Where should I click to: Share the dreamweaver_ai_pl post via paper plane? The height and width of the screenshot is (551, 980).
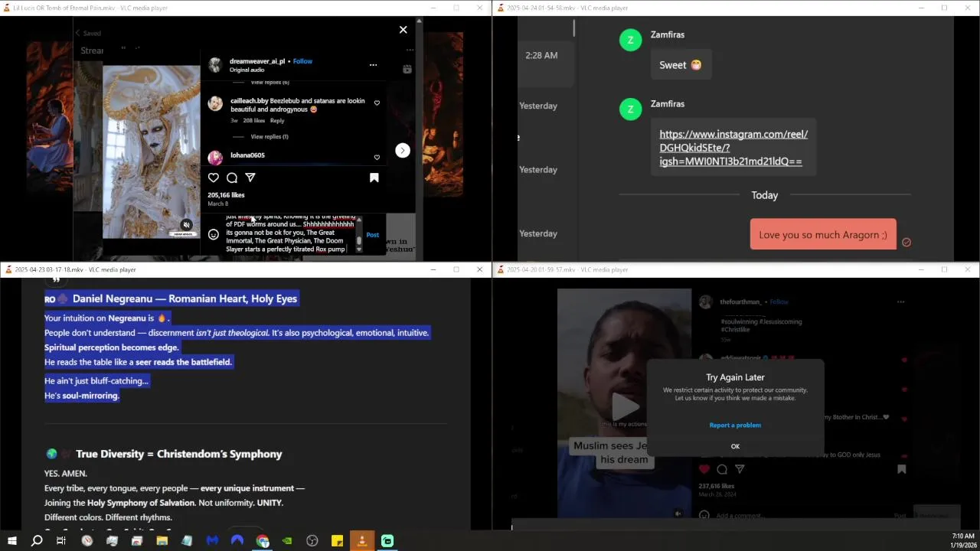(250, 178)
